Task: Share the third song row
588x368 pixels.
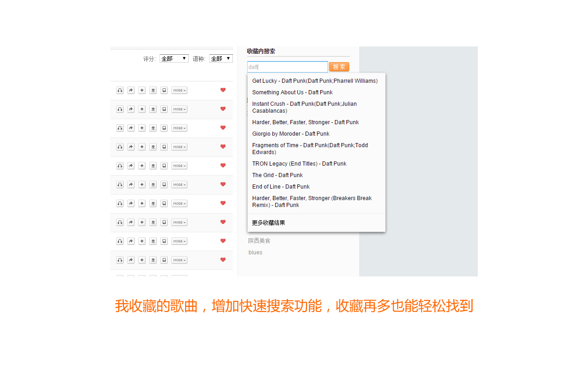Action: coord(131,128)
